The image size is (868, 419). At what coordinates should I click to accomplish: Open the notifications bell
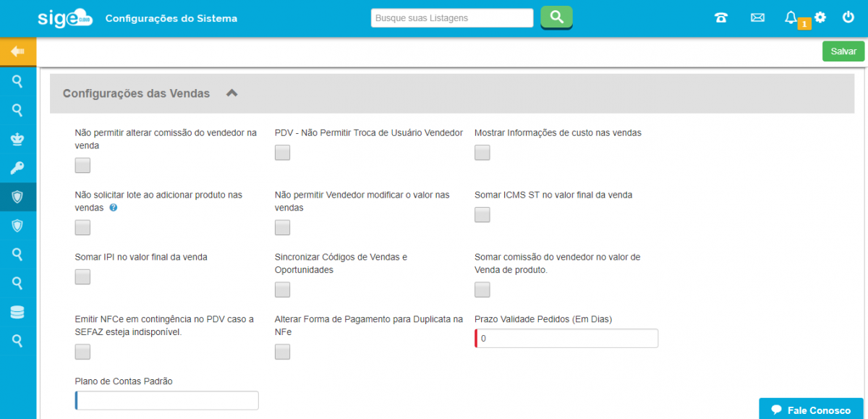tap(791, 18)
